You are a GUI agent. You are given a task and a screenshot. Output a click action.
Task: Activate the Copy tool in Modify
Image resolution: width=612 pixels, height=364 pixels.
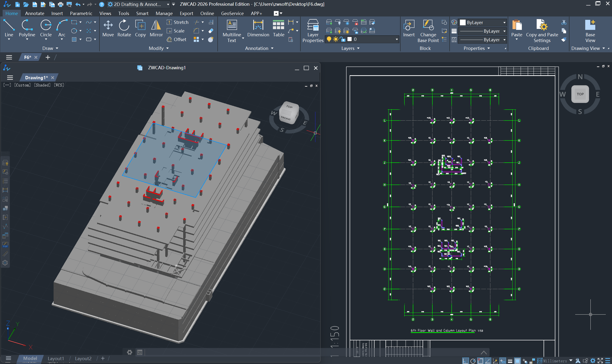click(140, 28)
